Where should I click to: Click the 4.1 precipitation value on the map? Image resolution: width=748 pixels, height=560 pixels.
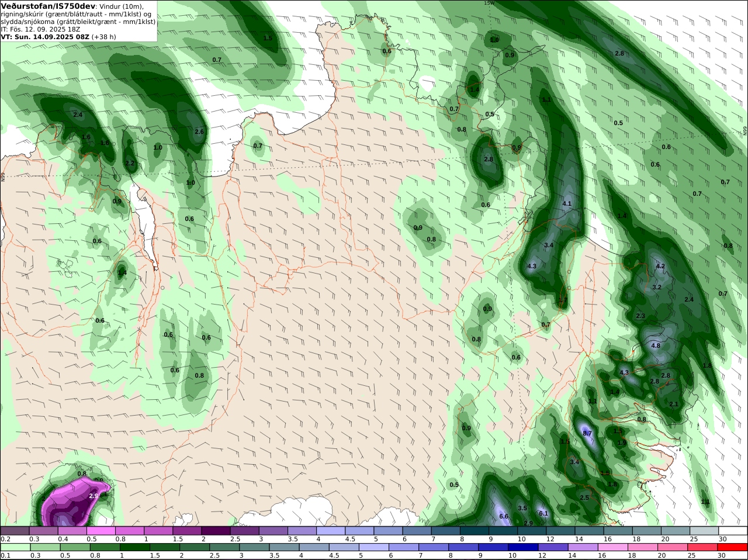coord(566,203)
